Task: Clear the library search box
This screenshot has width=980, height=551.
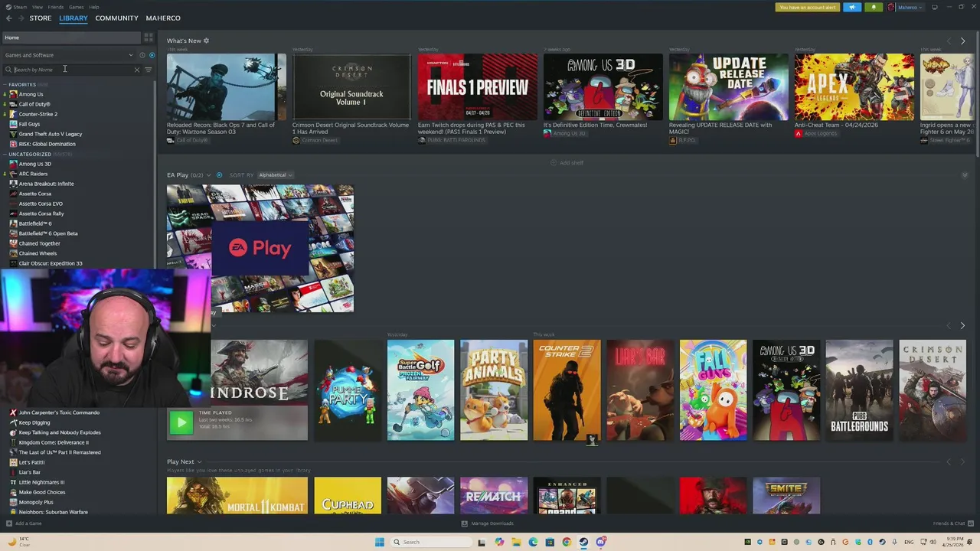Action: (x=137, y=70)
